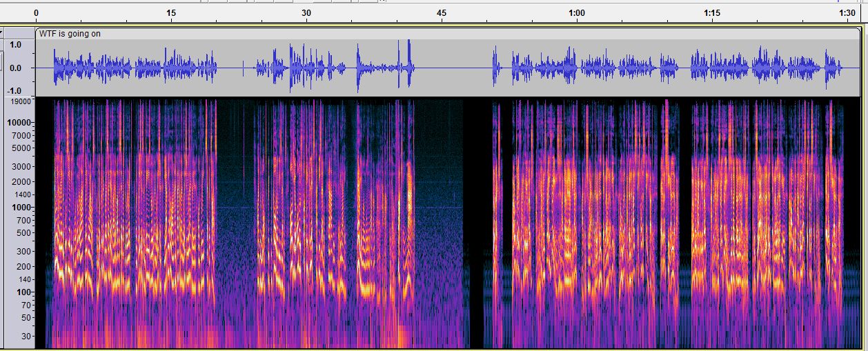This screenshot has width=868, height=351.
Task: Click the 700 label on frequency scale
Action: click(24, 221)
